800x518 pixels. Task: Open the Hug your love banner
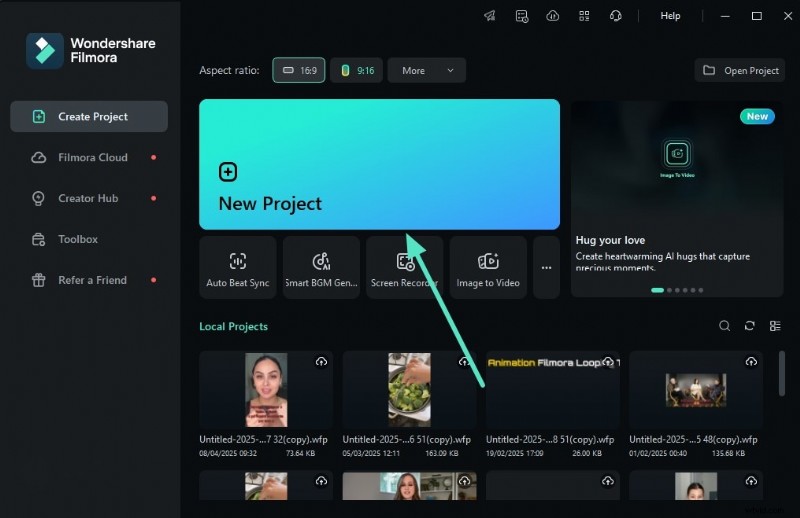tap(677, 199)
